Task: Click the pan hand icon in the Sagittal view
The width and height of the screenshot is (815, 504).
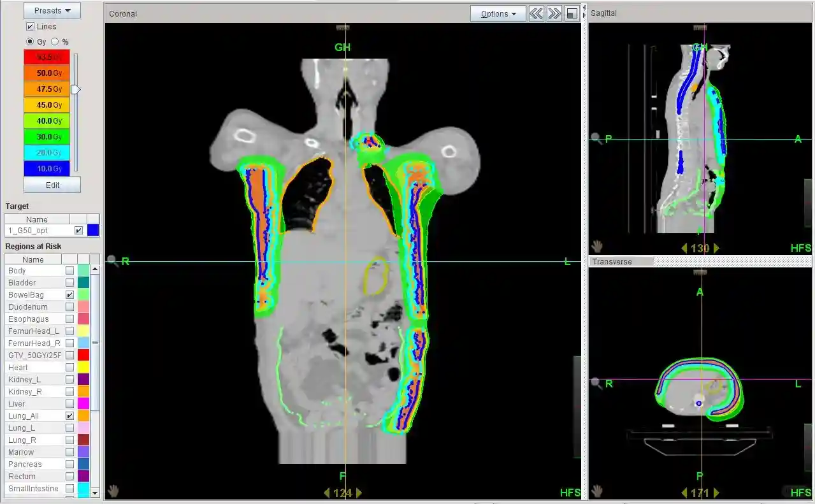Action: point(597,246)
